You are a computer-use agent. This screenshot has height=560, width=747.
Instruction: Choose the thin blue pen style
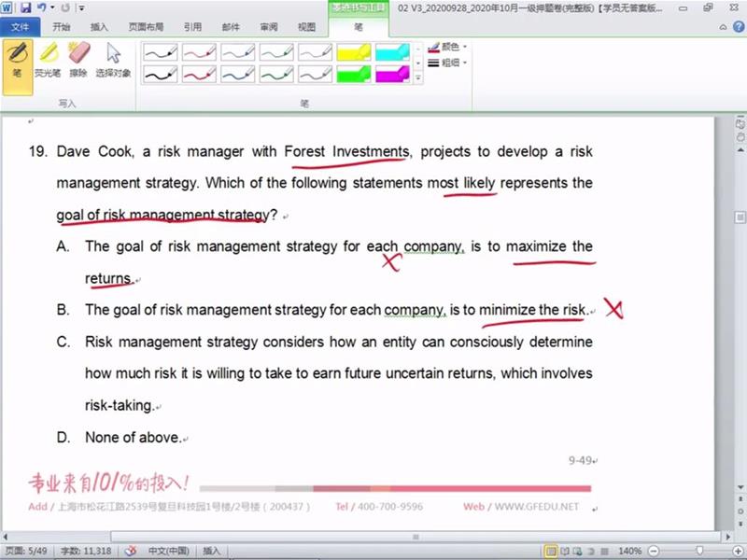(x=238, y=52)
